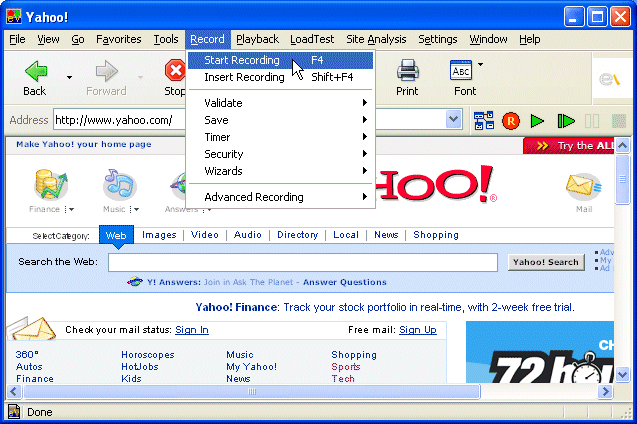Click the vertical scrollbar down arrow
This screenshot has width=637, height=424.
(622, 374)
